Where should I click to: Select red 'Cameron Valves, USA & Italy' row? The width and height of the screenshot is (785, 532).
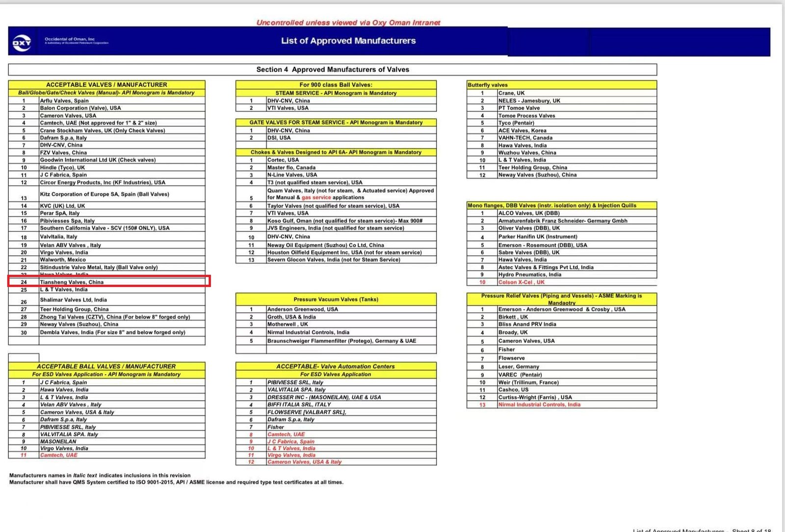(x=336, y=462)
